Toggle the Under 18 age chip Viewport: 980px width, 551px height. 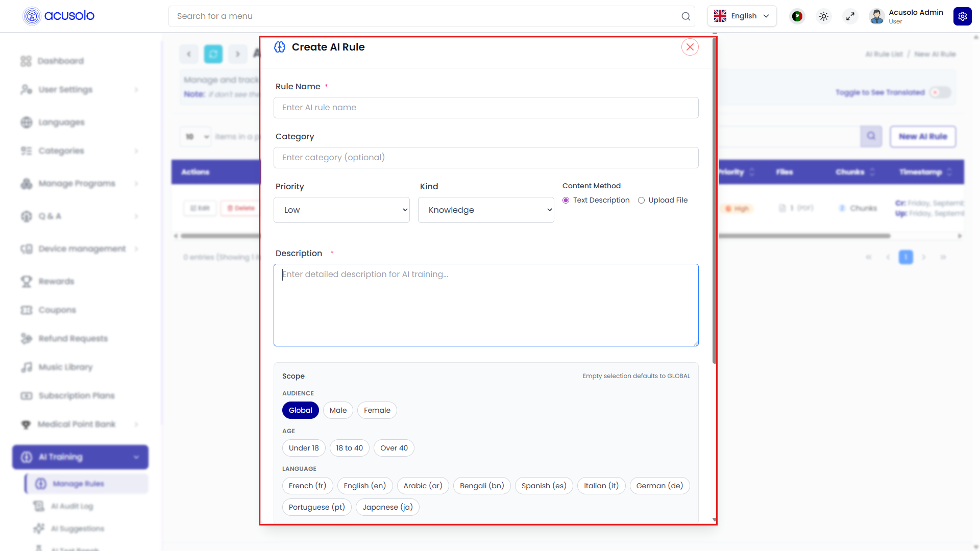(304, 448)
